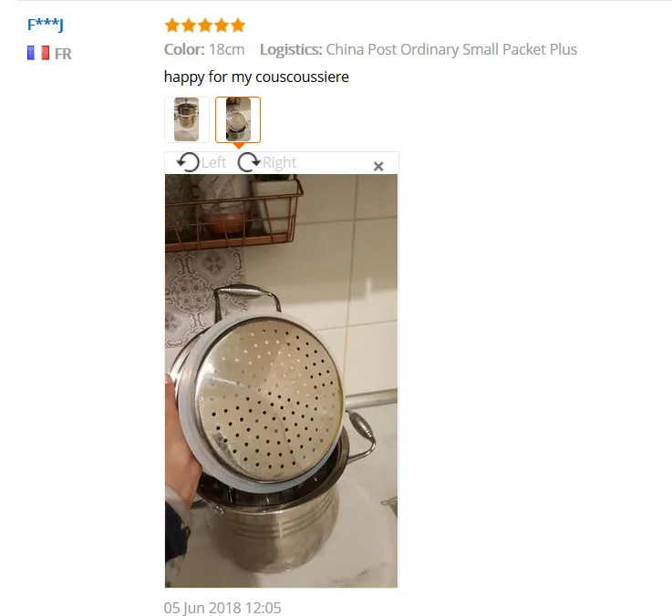Click the rotate left arrow icon

[x=188, y=162]
